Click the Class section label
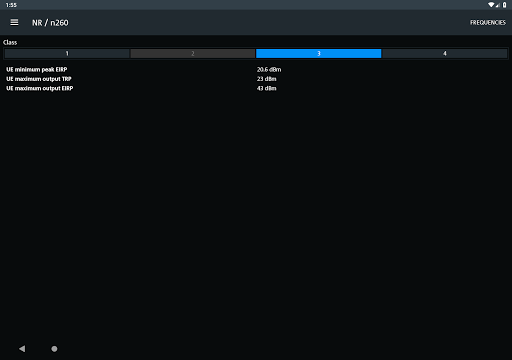 [10, 42]
